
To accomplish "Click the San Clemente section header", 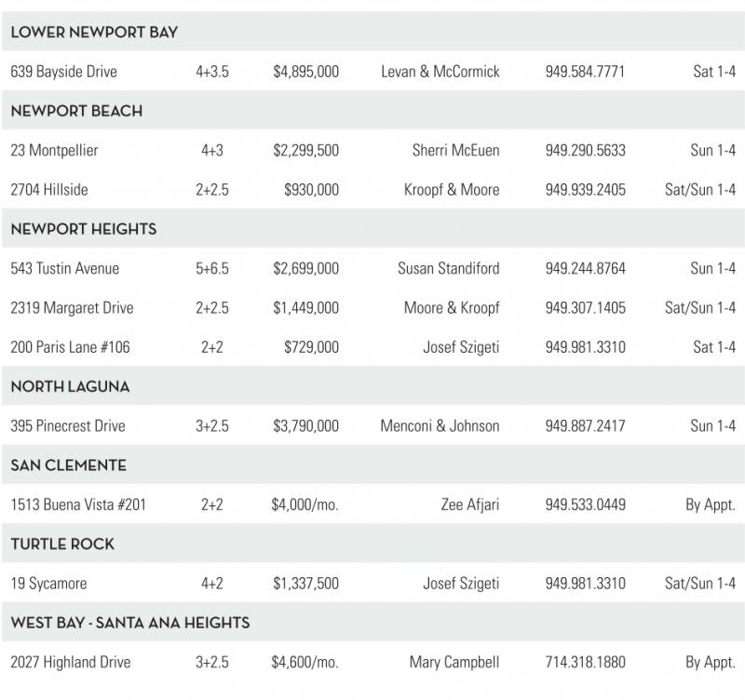I will tap(69, 465).
